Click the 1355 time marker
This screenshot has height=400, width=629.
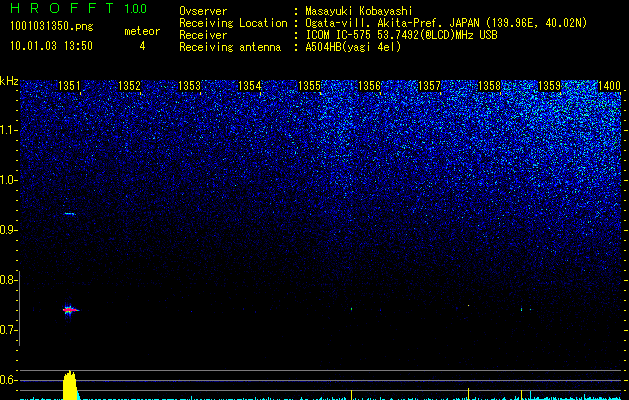tap(310, 86)
